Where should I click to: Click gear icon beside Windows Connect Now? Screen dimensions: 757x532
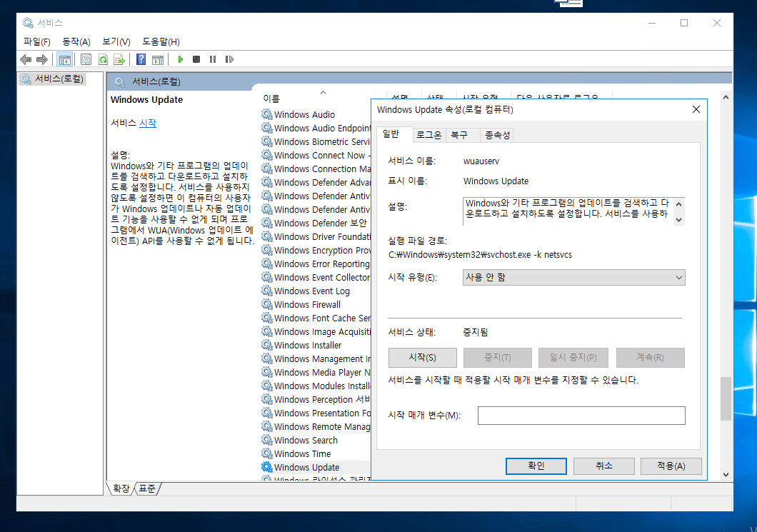click(x=267, y=155)
